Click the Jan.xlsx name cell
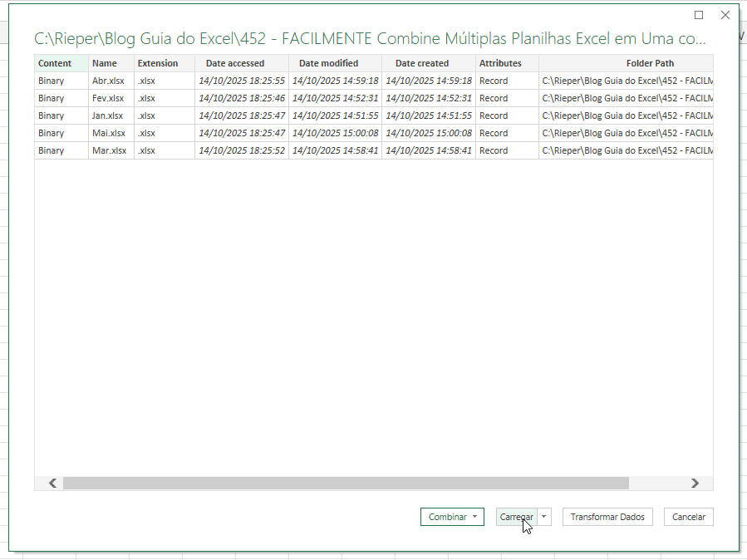The height and width of the screenshot is (560, 747). tap(108, 115)
